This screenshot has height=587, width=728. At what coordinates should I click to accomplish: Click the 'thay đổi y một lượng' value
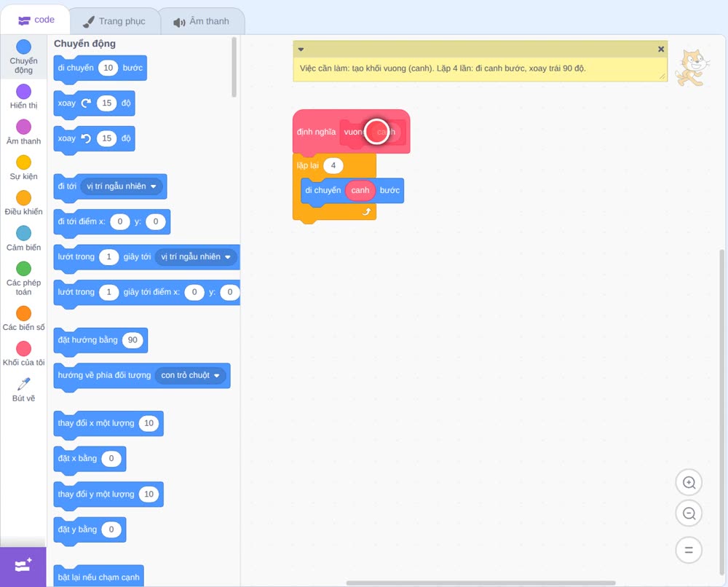pyautogui.click(x=149, y=494)
